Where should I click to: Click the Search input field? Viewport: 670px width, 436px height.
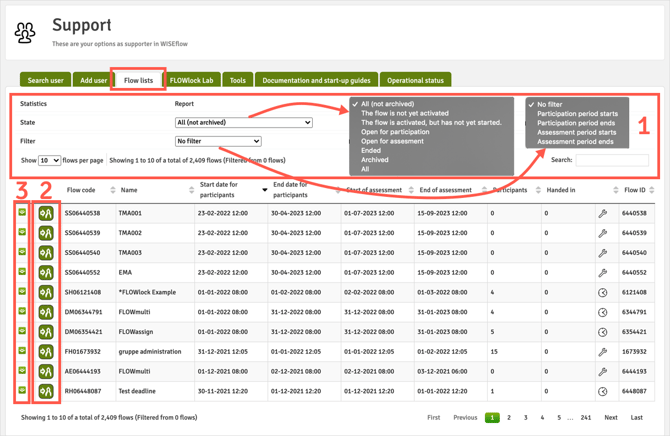coord(612,160)
